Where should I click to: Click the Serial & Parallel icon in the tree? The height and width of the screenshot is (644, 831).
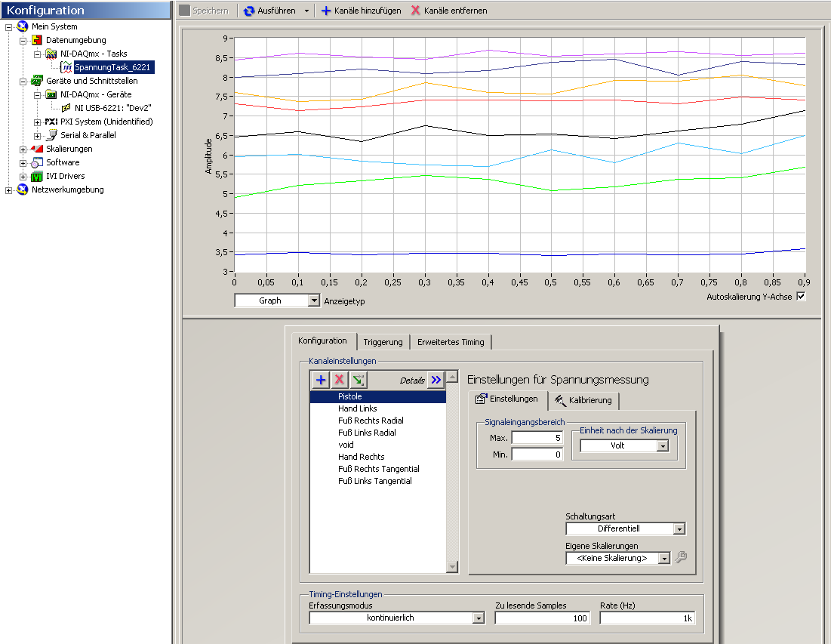pos(51,135)
